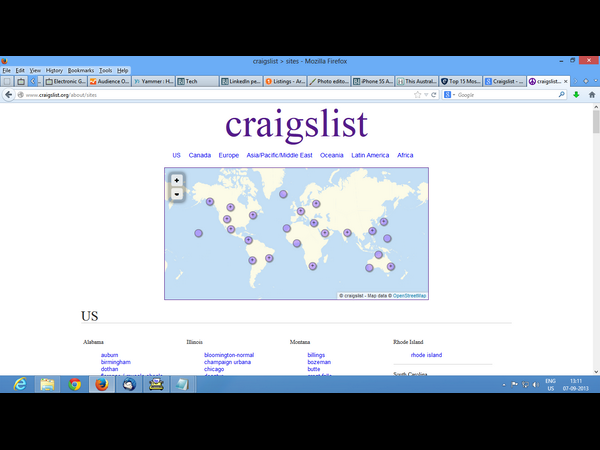Open the birmingham craigslist site
This screenshot has height=450, width=600.
coord(116,362)
